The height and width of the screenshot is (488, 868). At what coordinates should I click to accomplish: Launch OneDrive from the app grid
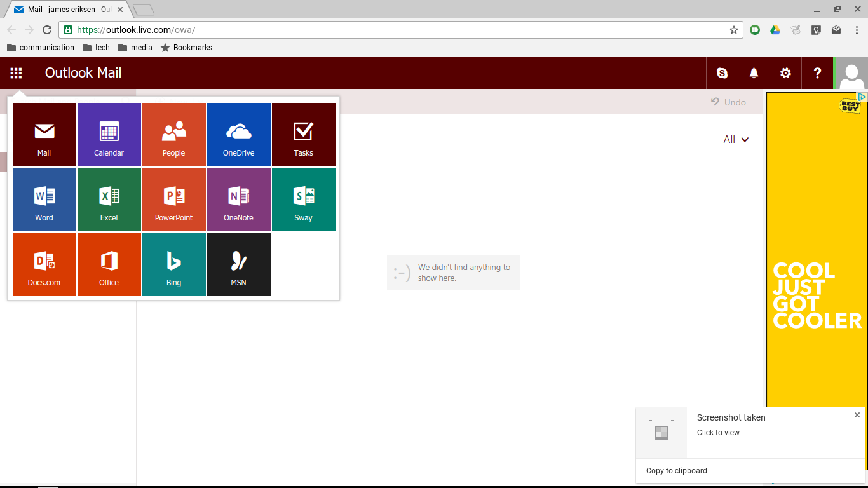coord(239,135)
